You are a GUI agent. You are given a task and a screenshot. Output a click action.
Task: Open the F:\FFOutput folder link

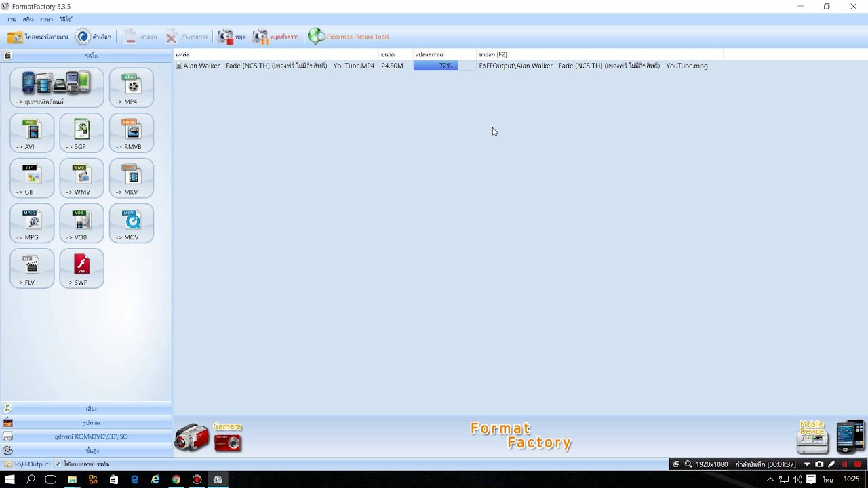[27, 464]
